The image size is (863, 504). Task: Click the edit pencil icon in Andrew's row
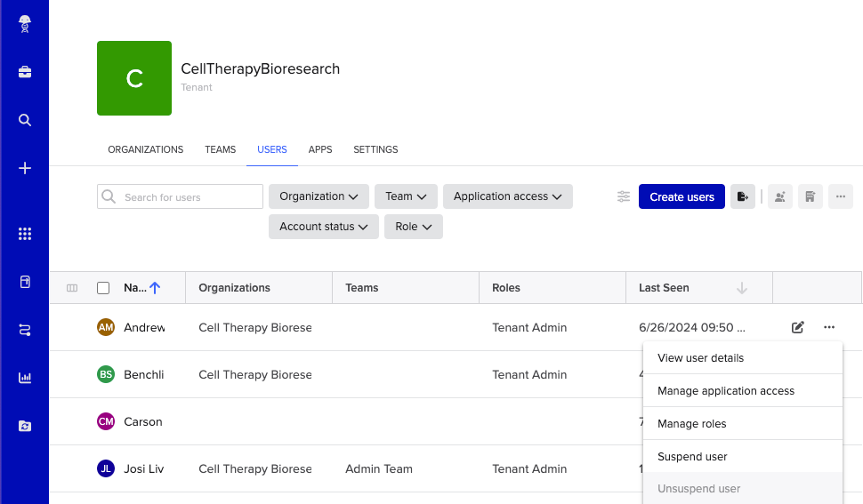click(798, 327)
